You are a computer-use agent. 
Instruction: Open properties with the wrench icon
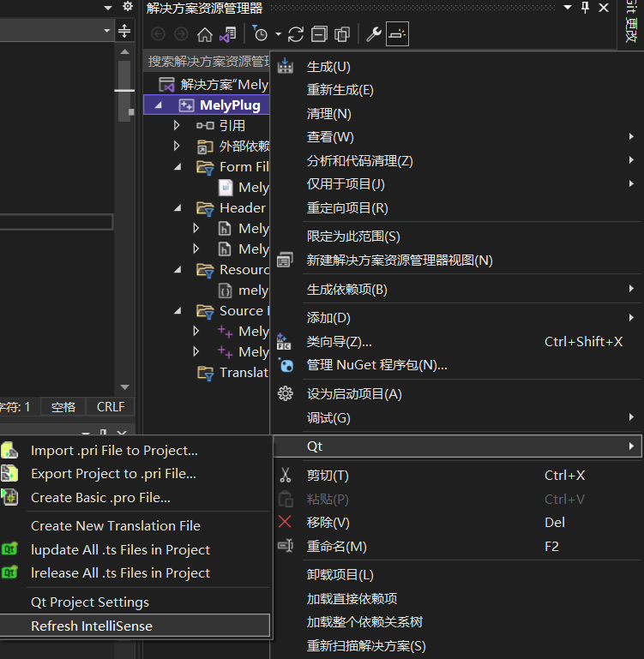(x=374, y=34)
